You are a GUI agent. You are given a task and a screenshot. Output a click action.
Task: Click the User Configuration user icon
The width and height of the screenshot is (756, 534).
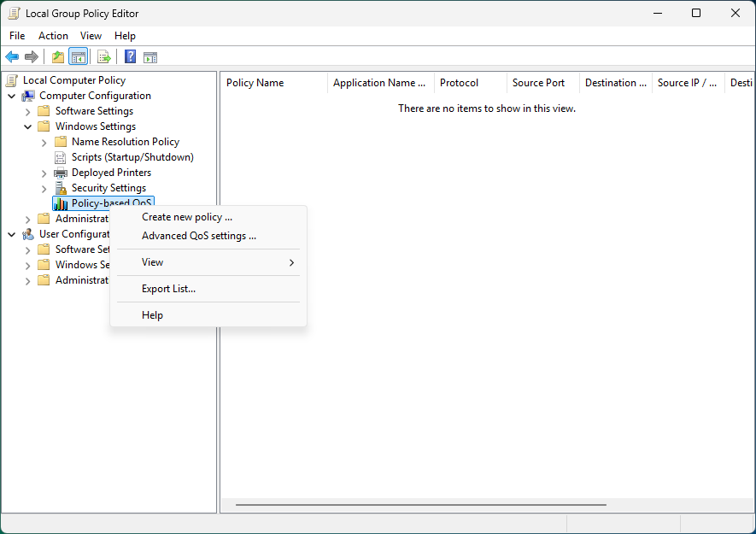point(28,234)
